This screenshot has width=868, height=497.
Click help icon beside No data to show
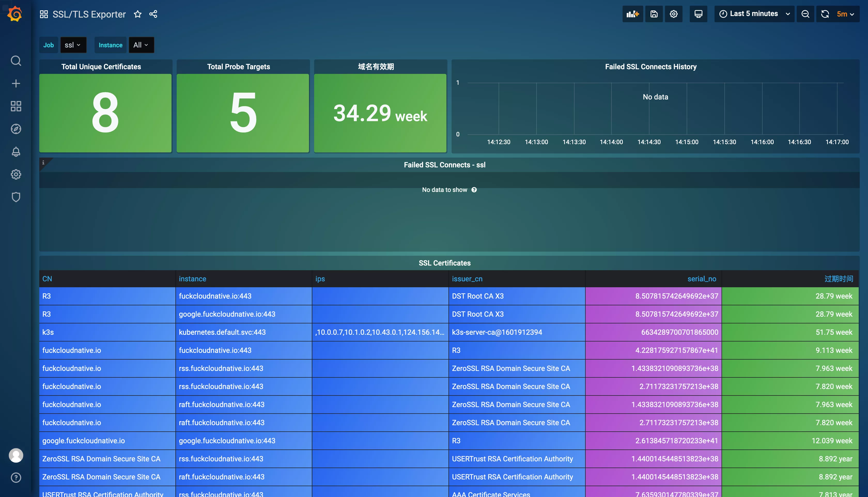point(474,190)
